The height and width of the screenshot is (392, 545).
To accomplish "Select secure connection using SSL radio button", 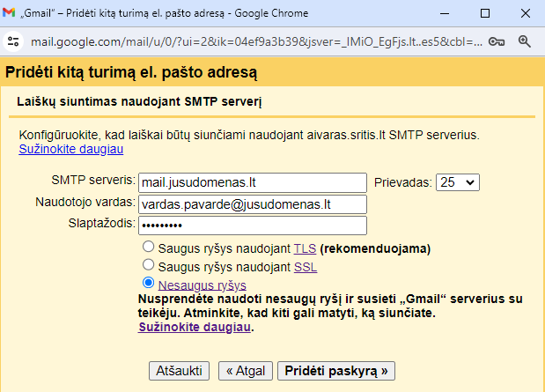I will [149, 264].
